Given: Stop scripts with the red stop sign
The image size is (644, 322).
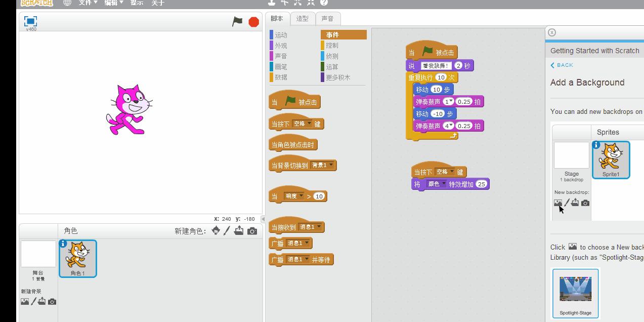Looking at the screenshot, I should 253,22.
